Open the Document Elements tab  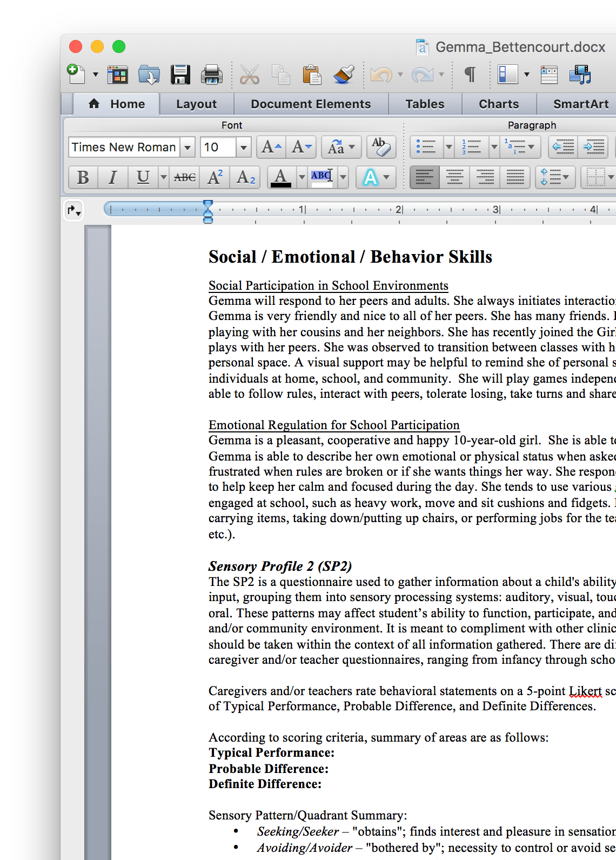(311, 104)
